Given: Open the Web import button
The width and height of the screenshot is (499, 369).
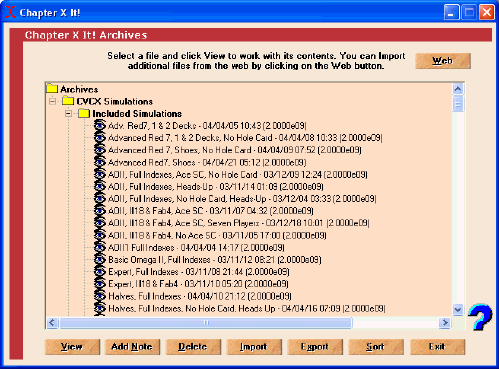Looking at the screenshot, I should tap(443, 61).
